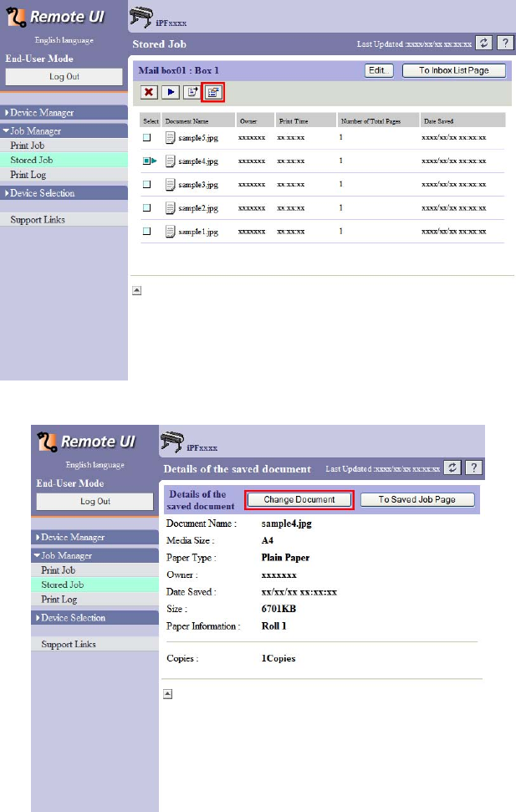Uncheck the selected sample4.jpg checkbox
The height and width of the screenshot is (812, 516).
(146, 161)
